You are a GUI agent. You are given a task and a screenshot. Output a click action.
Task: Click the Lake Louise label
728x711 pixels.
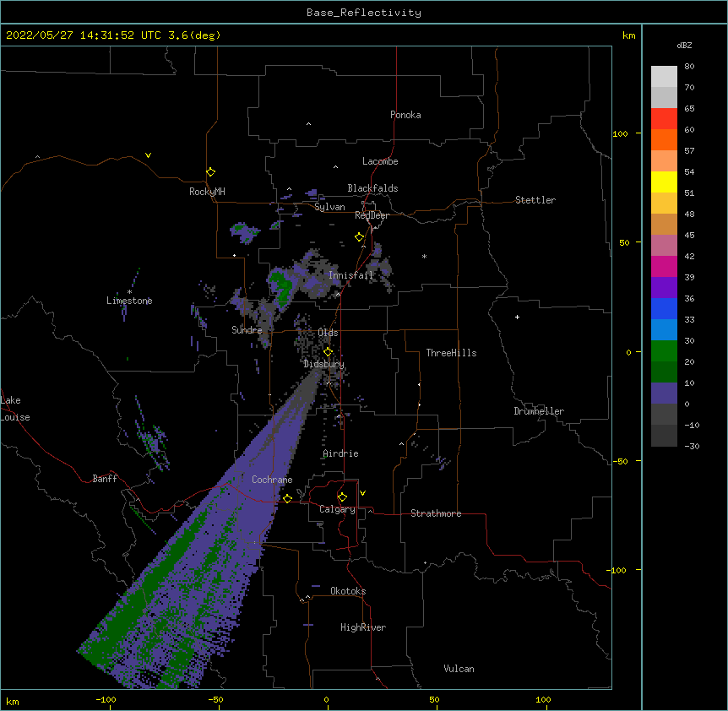(x=15, y=409)
